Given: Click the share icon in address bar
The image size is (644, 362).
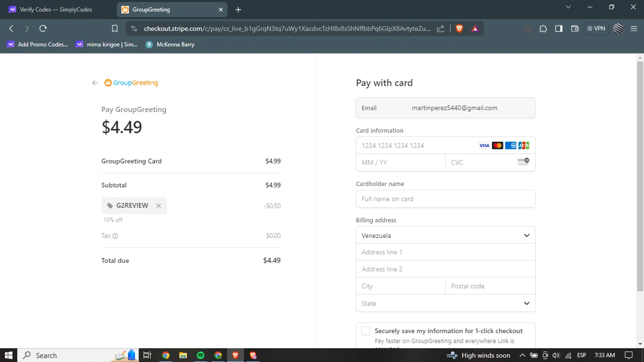Looking at the screenshot, I should (440, 28).
